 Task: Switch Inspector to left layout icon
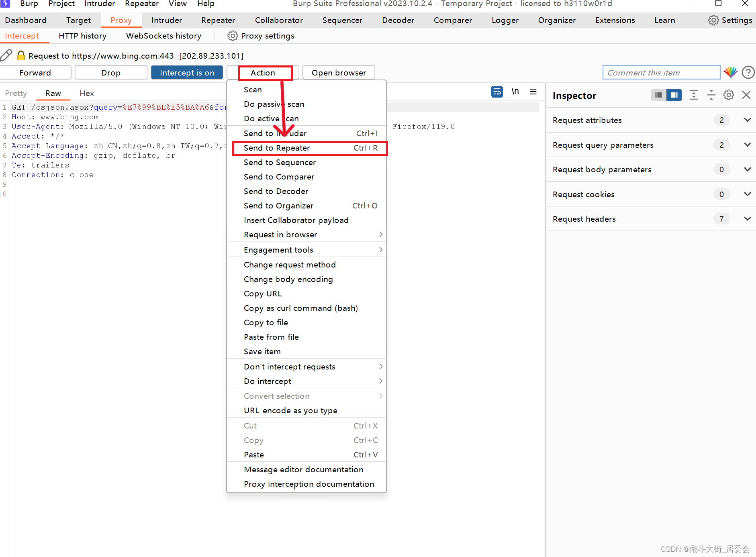(x=658, y=95)
